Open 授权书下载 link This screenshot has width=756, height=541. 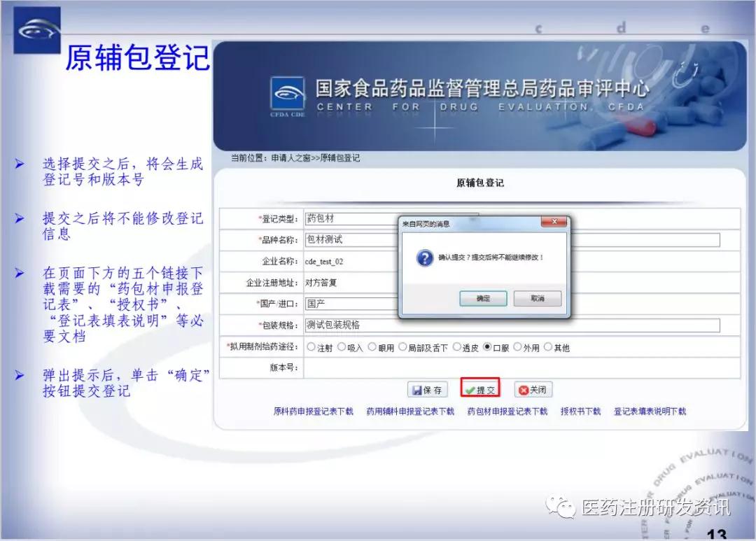pos(580,412)
